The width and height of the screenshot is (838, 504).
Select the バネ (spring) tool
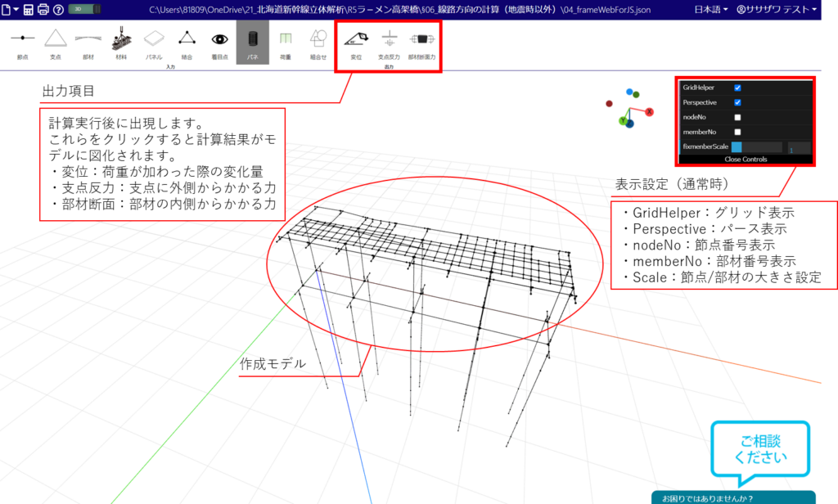coord(253,43)
